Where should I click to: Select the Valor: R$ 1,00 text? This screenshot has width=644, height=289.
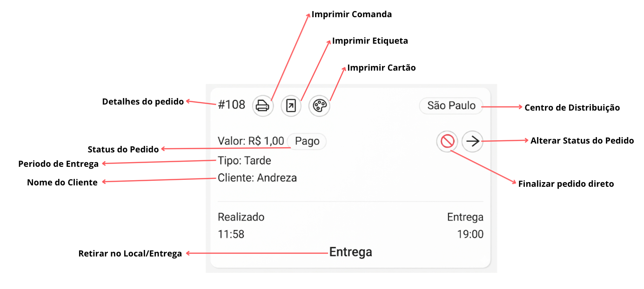coord(251,141)
